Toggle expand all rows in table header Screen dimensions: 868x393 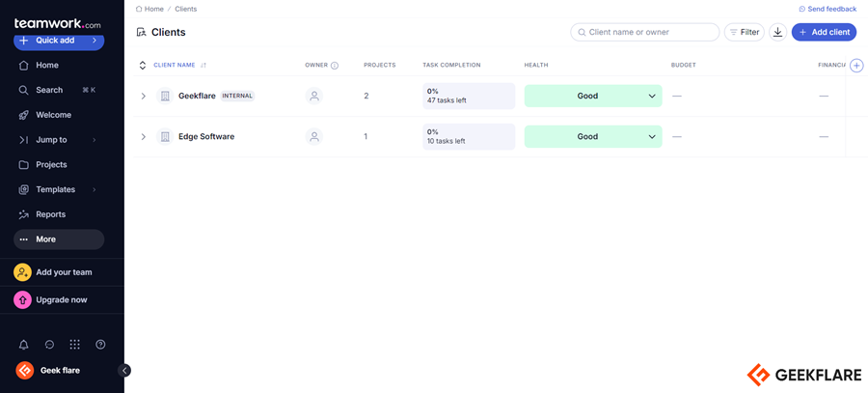[143, 66]
